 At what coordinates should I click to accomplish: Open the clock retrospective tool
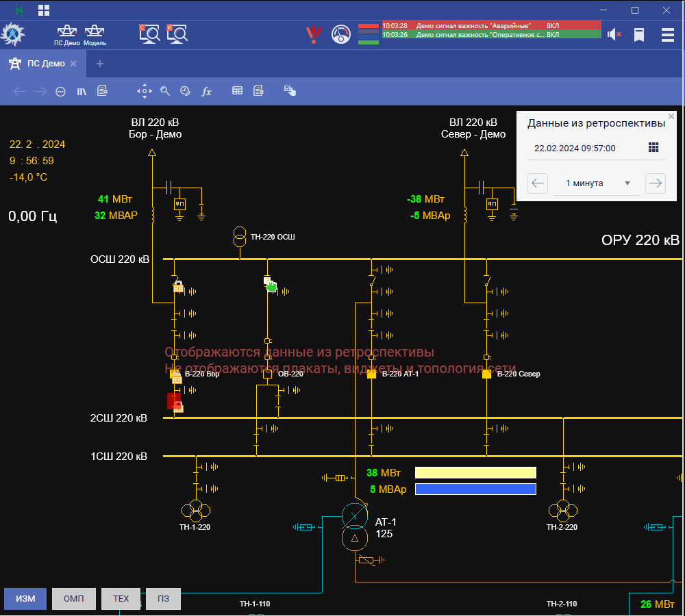185,91
